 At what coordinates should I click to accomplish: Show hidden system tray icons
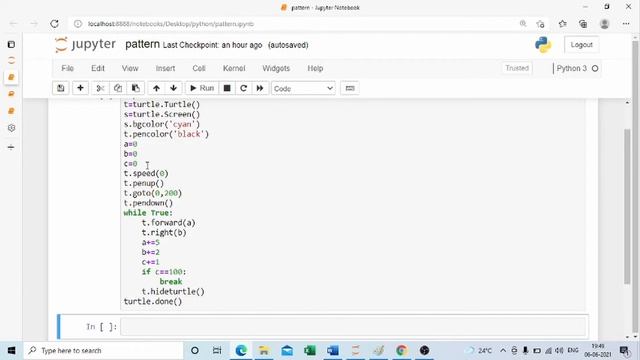point(503,351)
